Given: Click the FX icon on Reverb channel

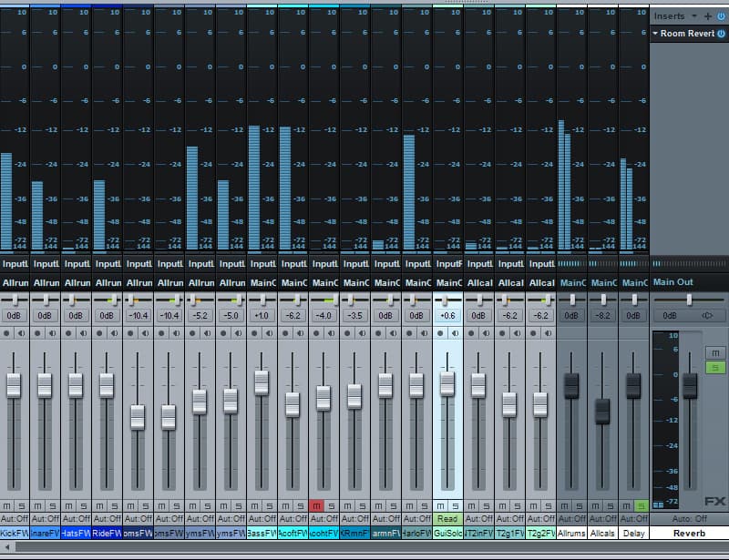Looking at the screenshot, I should [714, 501].
